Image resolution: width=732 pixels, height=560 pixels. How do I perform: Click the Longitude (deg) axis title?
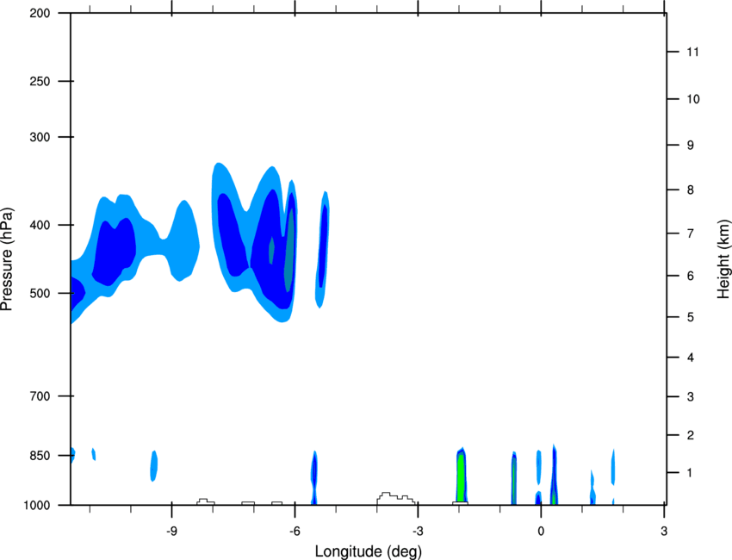(369, 551)
